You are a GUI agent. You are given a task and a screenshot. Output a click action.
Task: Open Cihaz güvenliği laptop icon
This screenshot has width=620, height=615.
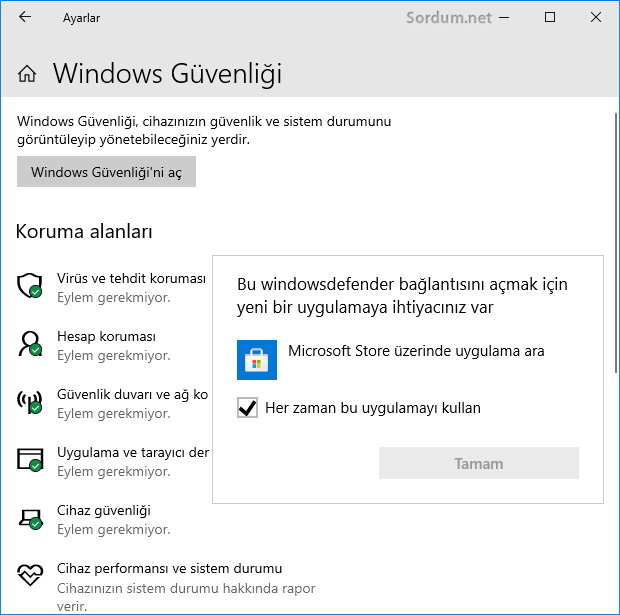[30, 518]
